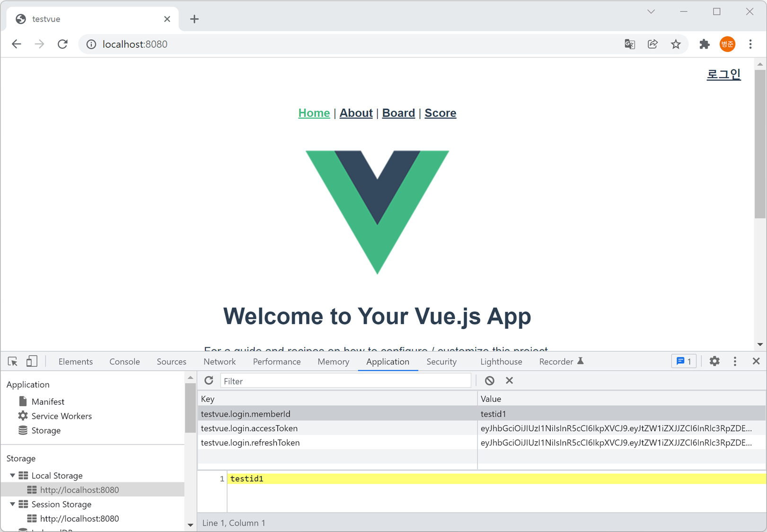
Task: Close the testvue tab
Action: pyautogui.click(x=167, y=19)
